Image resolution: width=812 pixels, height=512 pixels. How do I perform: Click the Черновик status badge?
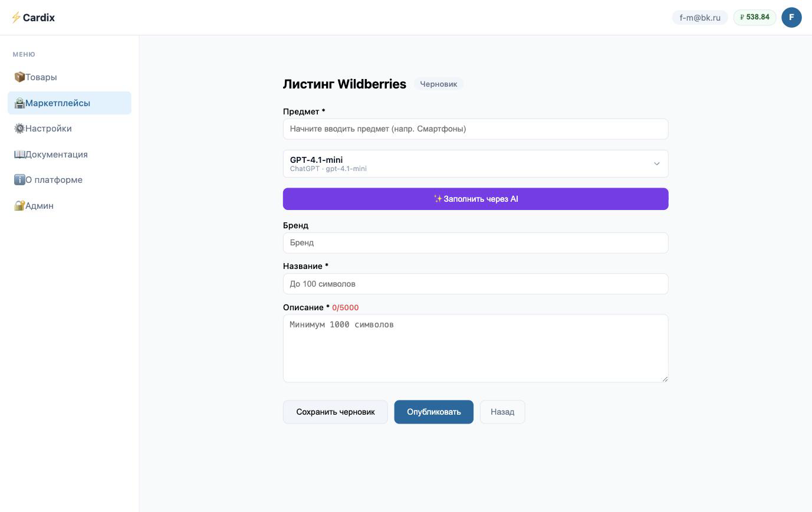439,84
